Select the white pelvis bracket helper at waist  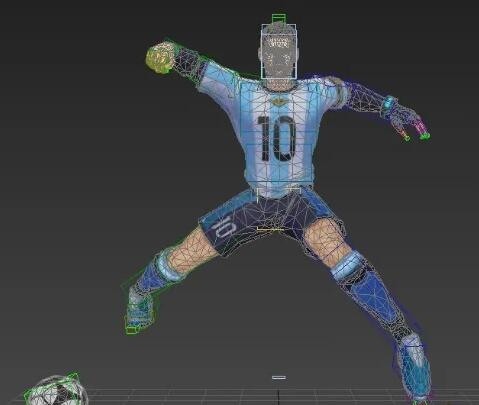[x=279, y=194]
